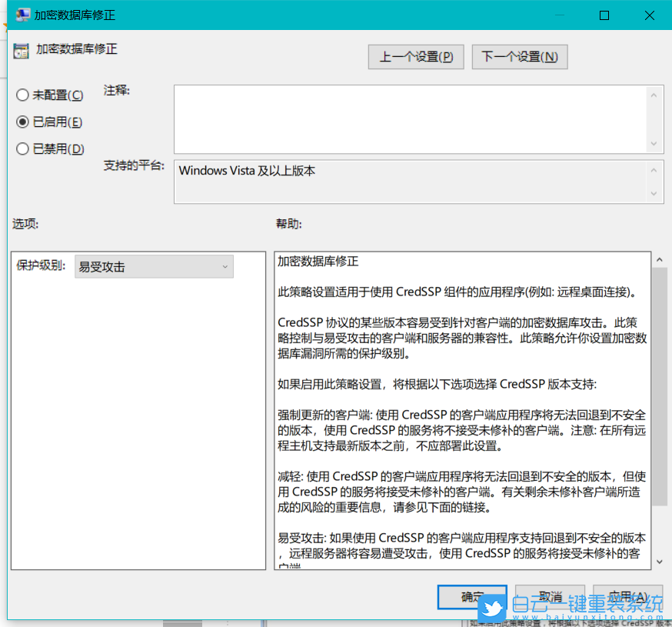The image size is (672, 627).
Task: Select the 已禁用(D) radio button
Action: 22,148
